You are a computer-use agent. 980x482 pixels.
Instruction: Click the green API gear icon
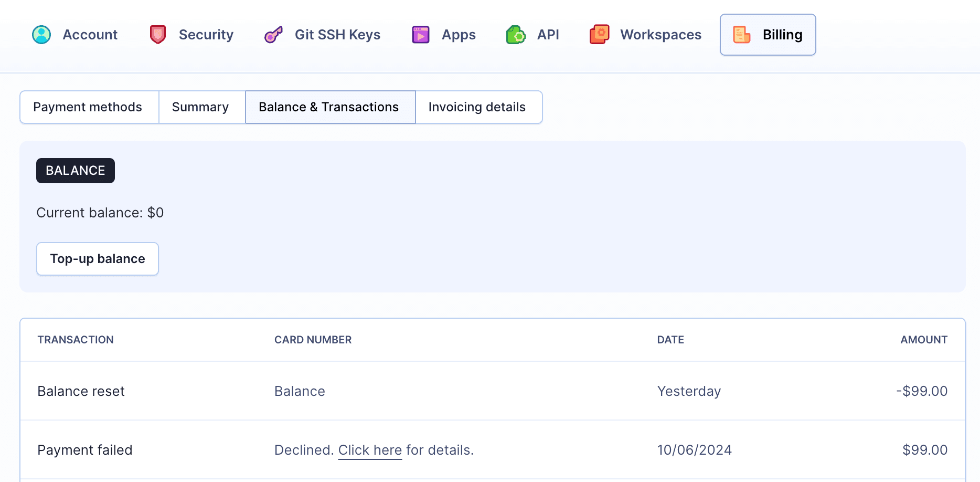click(x=516, y=35)
